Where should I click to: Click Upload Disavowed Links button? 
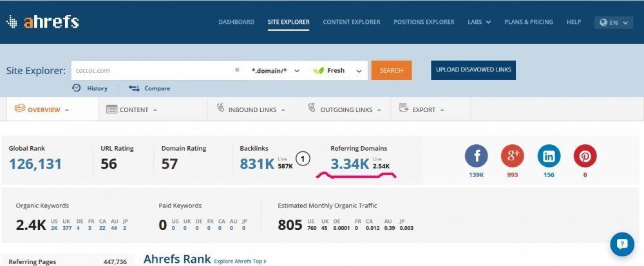(x=473, y=70)
